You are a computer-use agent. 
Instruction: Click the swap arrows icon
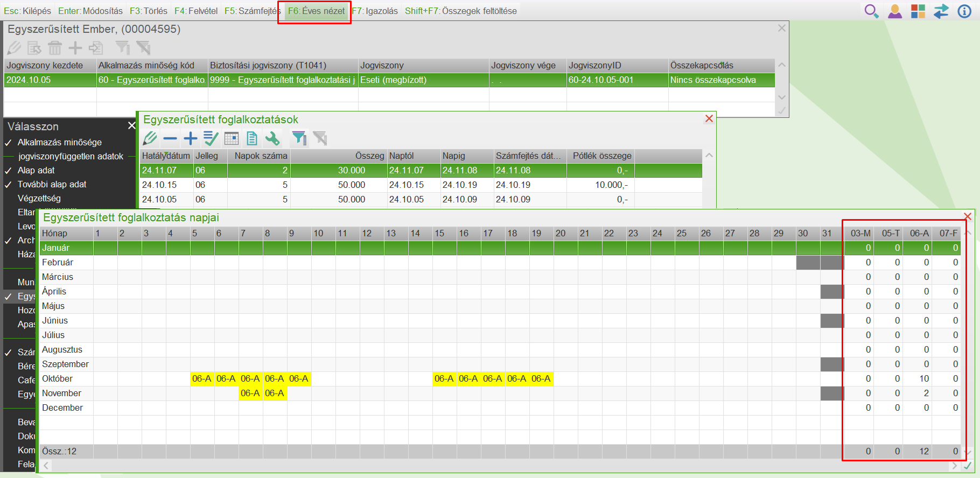(x=941, y=11)
